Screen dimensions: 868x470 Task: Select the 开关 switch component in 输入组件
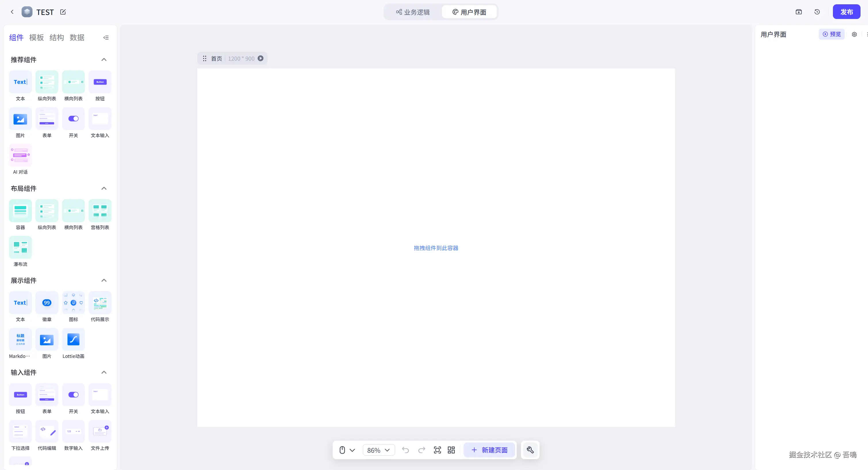[73, 394]
